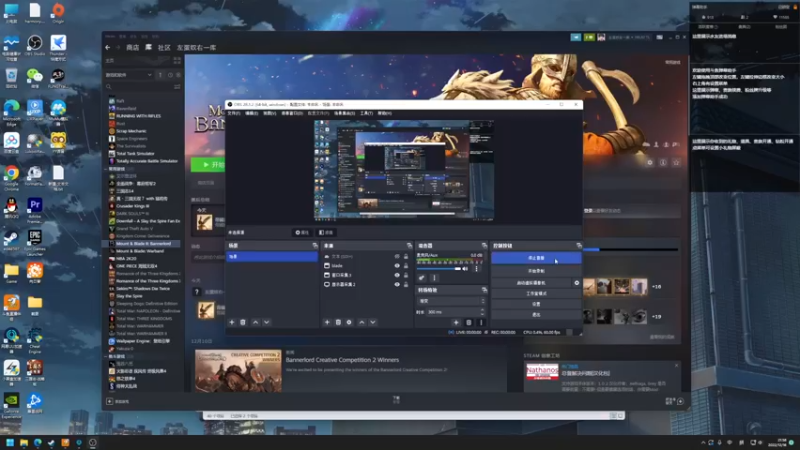Open source Properties button above docks
Viewport: 800px width, 450px height.
pyautogui.click(x=303, y=233)
